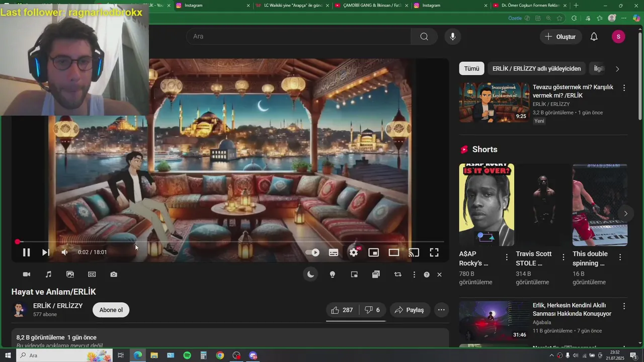Click the Özetle button in address bar

point(519,18)
